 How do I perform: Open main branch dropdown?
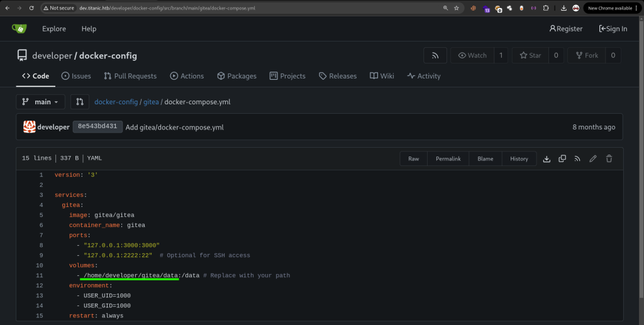coord(40,102)
